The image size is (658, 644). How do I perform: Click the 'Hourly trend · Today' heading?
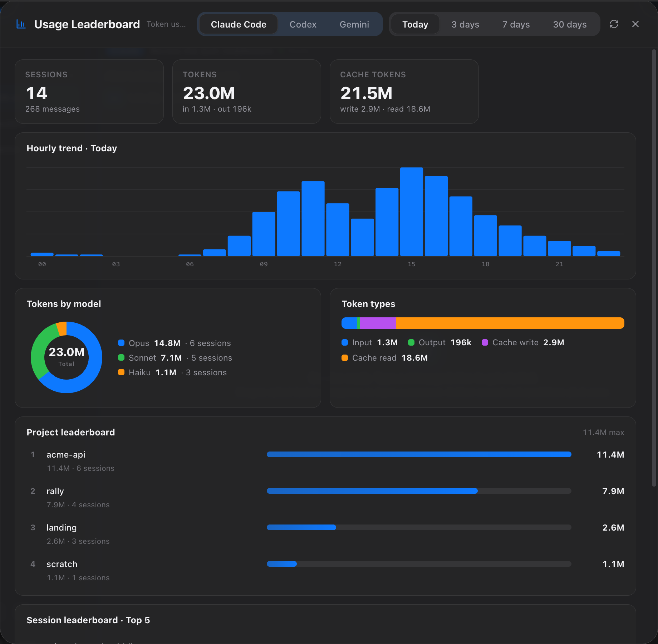pyautogui.click(x=72, y=148)
